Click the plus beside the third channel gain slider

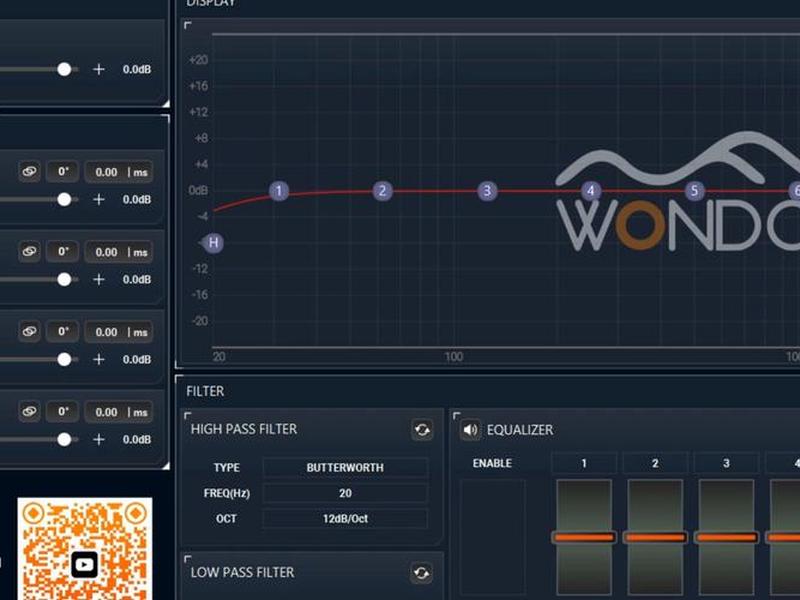click(x=98, y=360)
